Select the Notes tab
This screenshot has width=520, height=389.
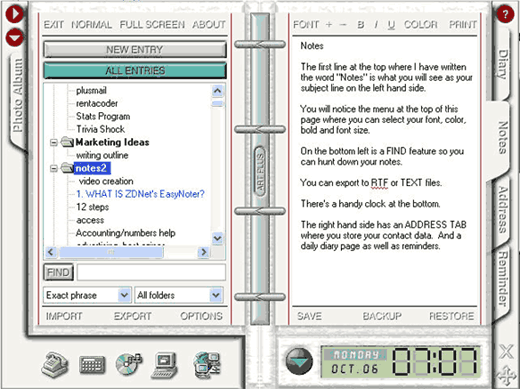(503, 137)
